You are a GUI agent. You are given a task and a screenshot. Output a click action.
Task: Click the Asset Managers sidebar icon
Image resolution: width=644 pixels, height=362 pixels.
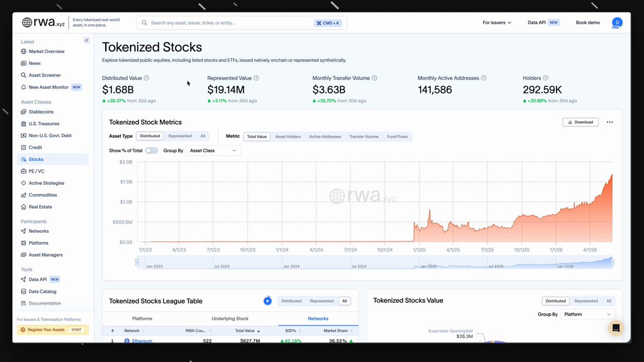24,255
